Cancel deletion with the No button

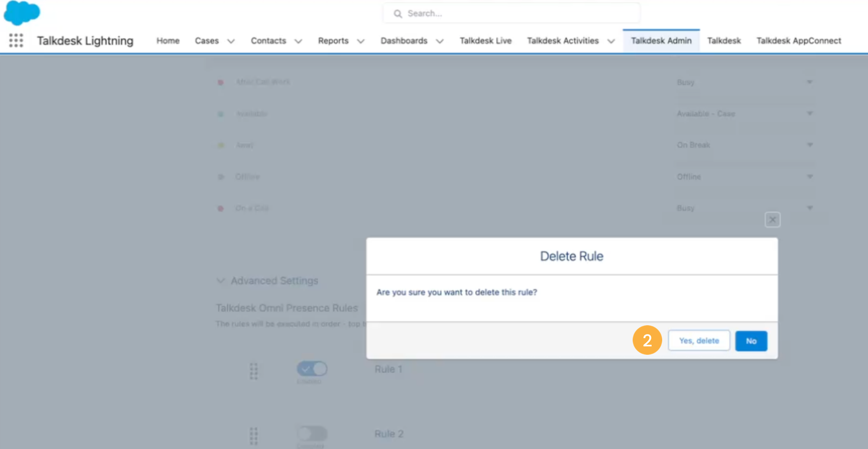751,341
